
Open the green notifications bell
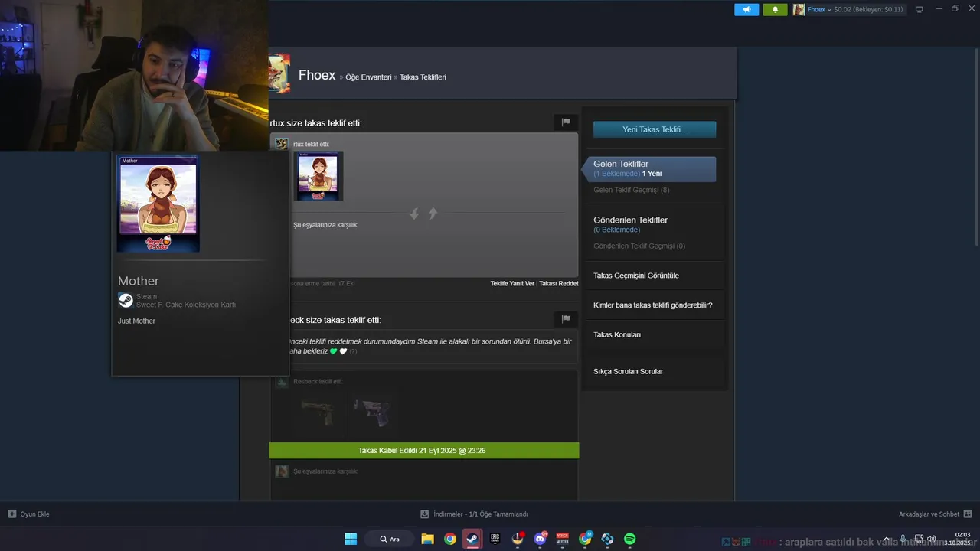[775, 10]
